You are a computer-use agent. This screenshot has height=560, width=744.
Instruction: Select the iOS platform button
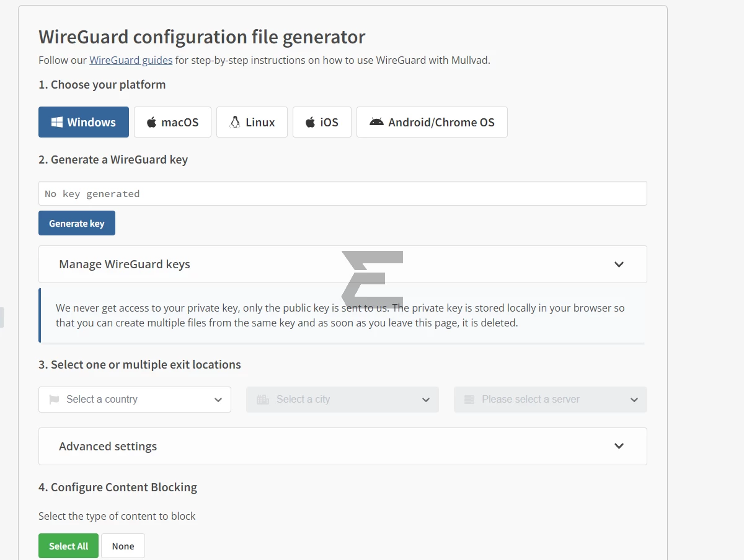coord(322,122)
